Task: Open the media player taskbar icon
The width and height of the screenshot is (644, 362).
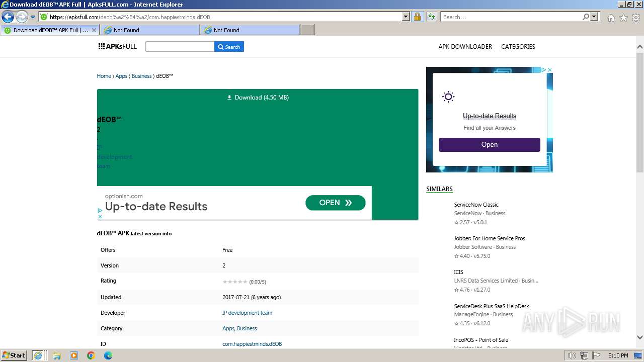Action: [74, 355]
